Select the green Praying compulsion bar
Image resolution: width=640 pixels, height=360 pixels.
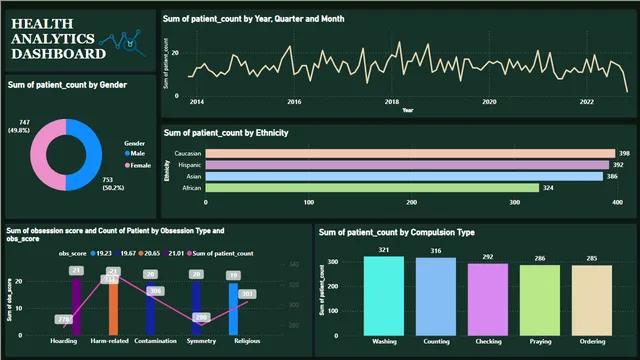click(x=540, y=300)
